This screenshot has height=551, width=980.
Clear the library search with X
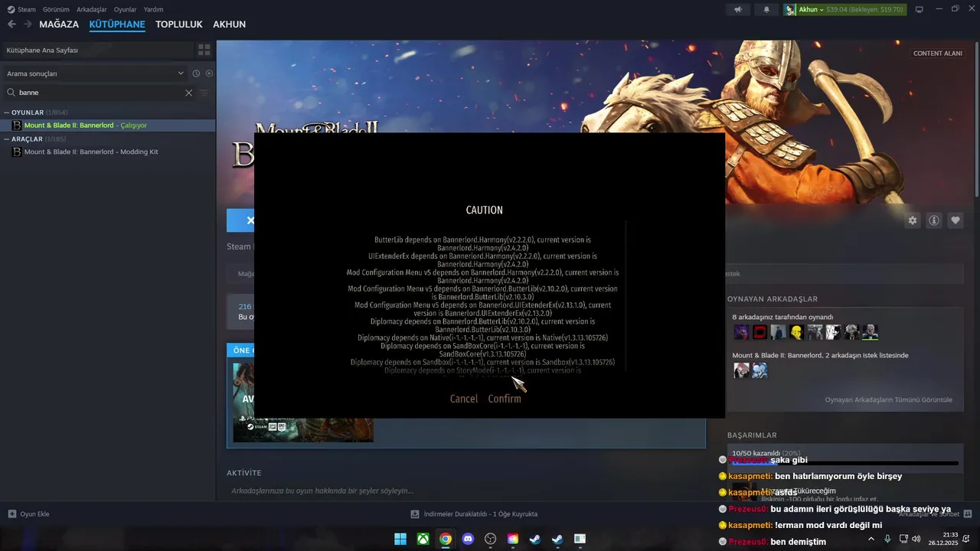[x=188, y=93]
